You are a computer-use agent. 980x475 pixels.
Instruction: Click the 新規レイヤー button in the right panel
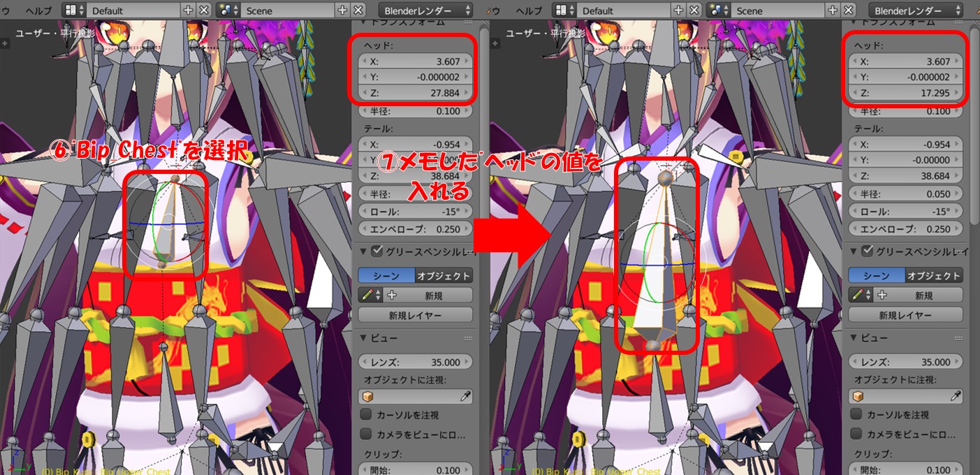pos(905,315)
